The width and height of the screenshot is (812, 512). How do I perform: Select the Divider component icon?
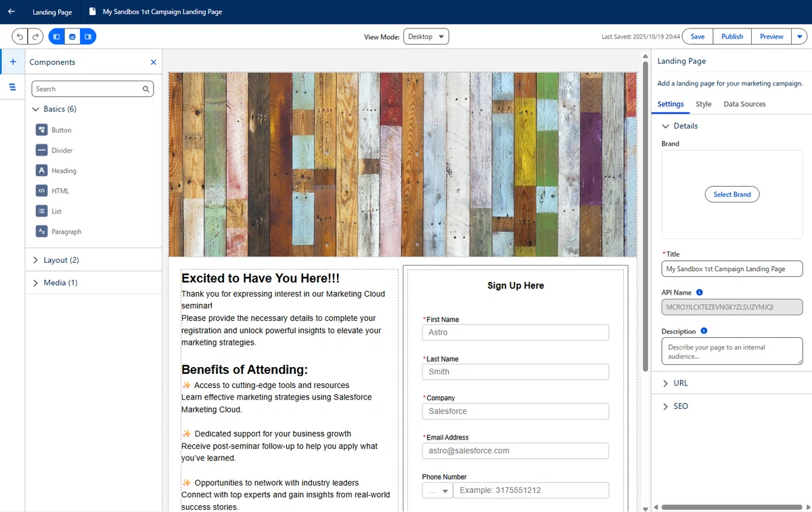(x=42, y=150)
